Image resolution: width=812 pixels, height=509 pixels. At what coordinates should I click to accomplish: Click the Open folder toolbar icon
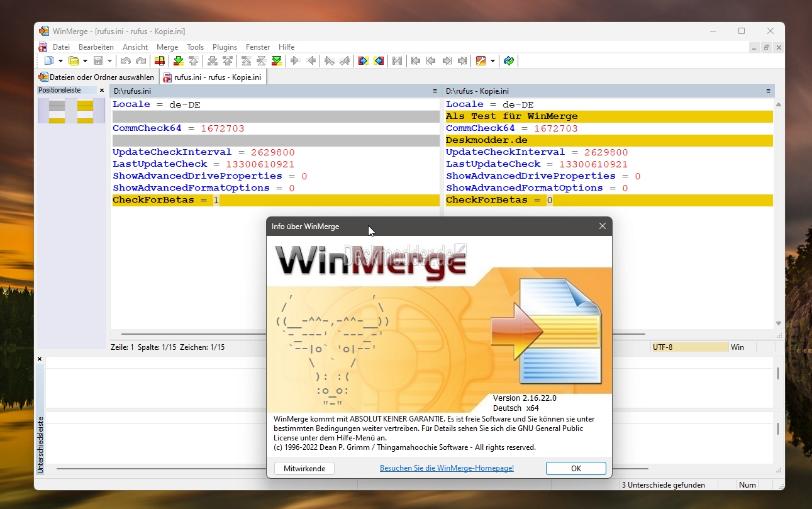tap(74, 61)
